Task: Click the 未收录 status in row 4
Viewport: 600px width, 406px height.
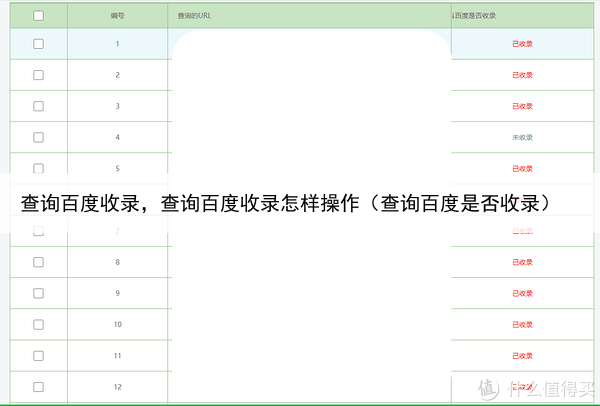Action: [522, 137]
